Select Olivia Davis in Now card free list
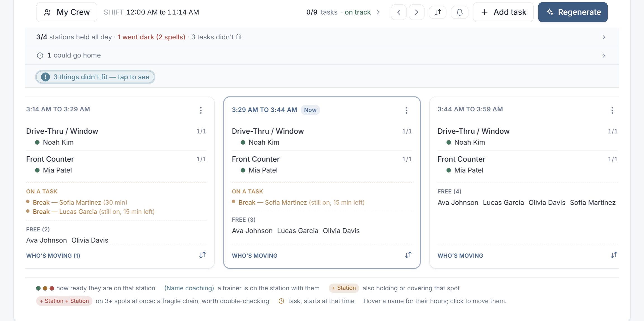Image resolution: width=644 pixels, height=321 pixels. (341, 231)
